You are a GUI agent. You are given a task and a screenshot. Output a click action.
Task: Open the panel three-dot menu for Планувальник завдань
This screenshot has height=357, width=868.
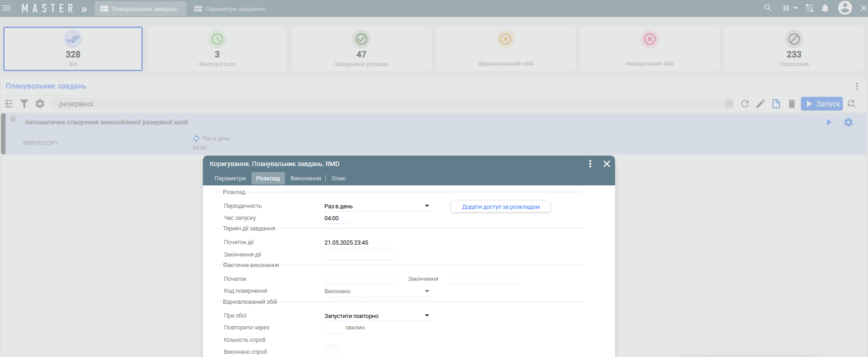857,86
